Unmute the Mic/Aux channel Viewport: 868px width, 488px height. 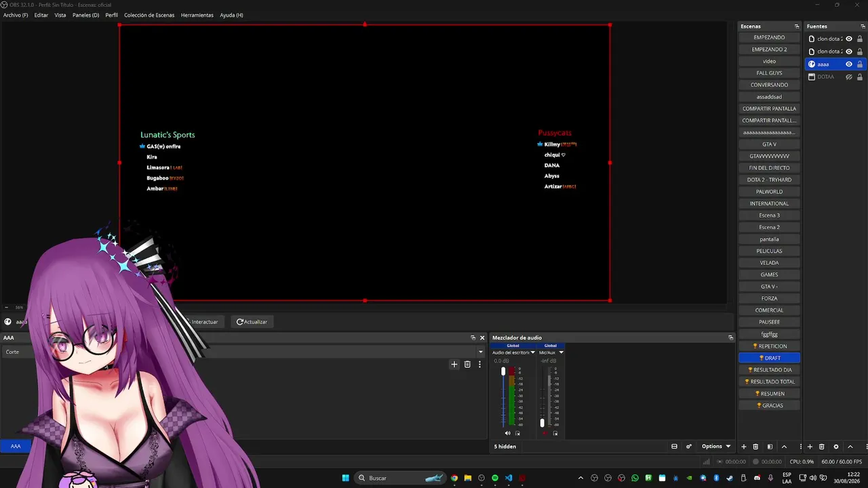point(544,433)
